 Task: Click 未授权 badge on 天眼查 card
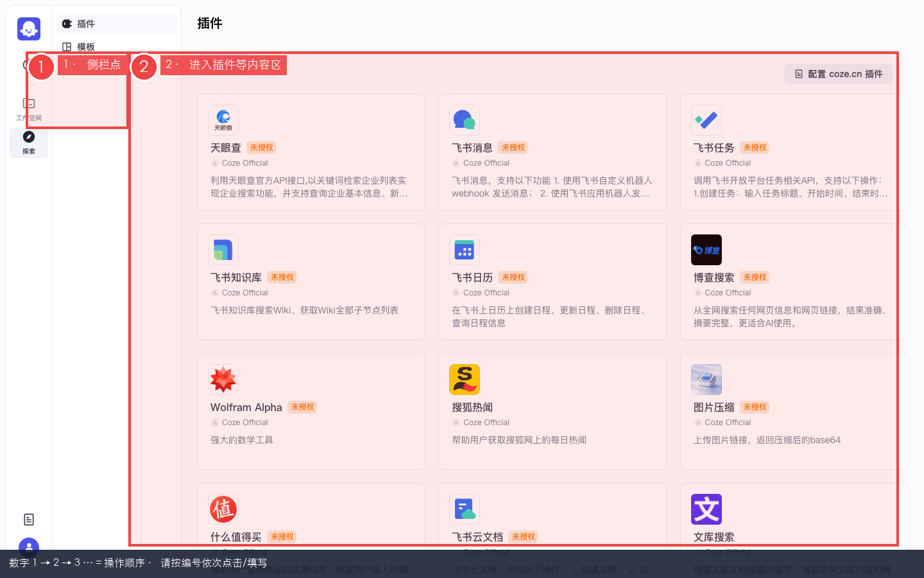[262, 148]
